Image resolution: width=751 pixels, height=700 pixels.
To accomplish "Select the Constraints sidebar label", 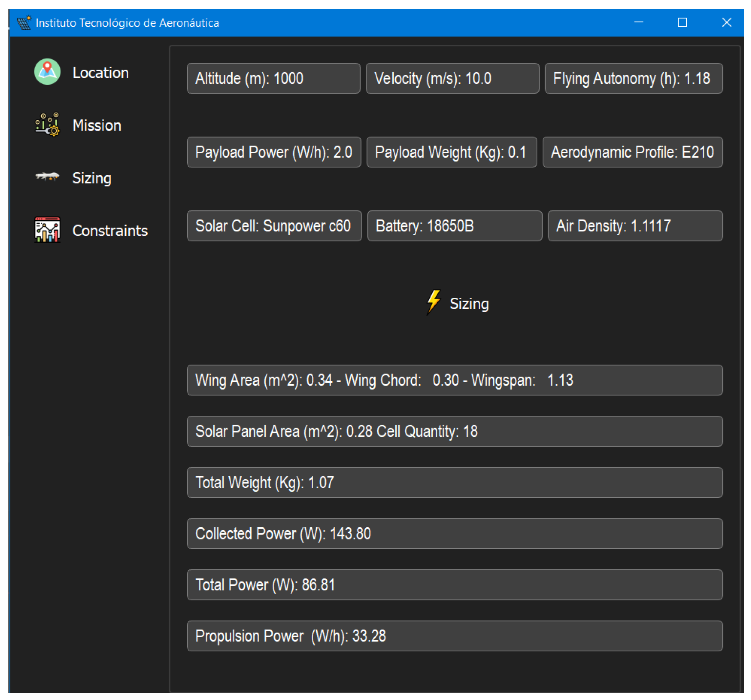I will pyautogui.click(x=110, y=230).
